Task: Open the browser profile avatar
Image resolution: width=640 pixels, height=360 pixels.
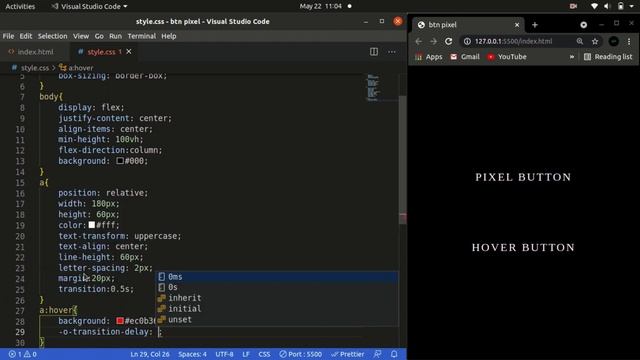Action: pyautogui.click(x=613, y=41)
